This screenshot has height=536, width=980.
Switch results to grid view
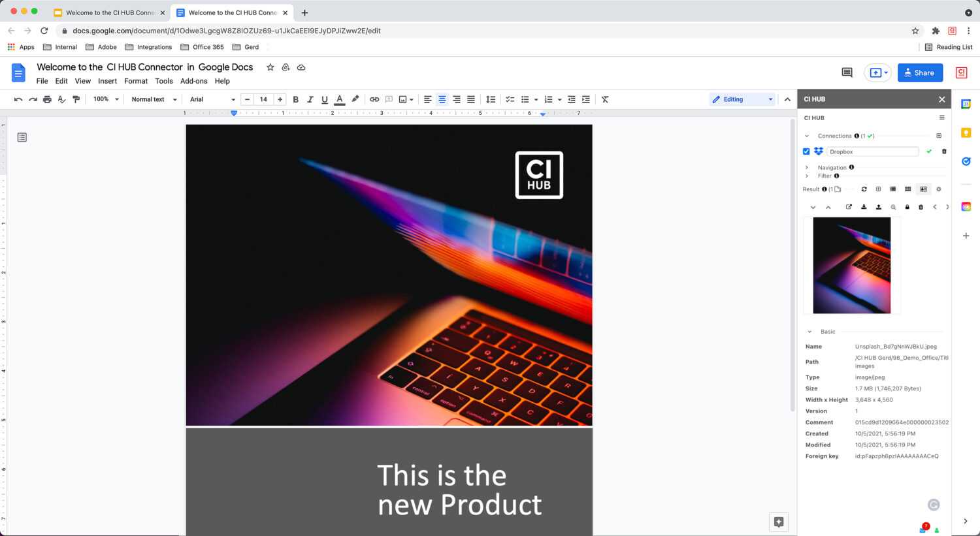[907, 189]
